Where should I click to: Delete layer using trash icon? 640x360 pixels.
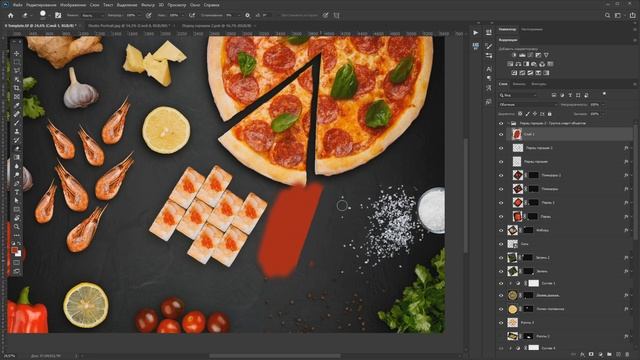(627, 354)
